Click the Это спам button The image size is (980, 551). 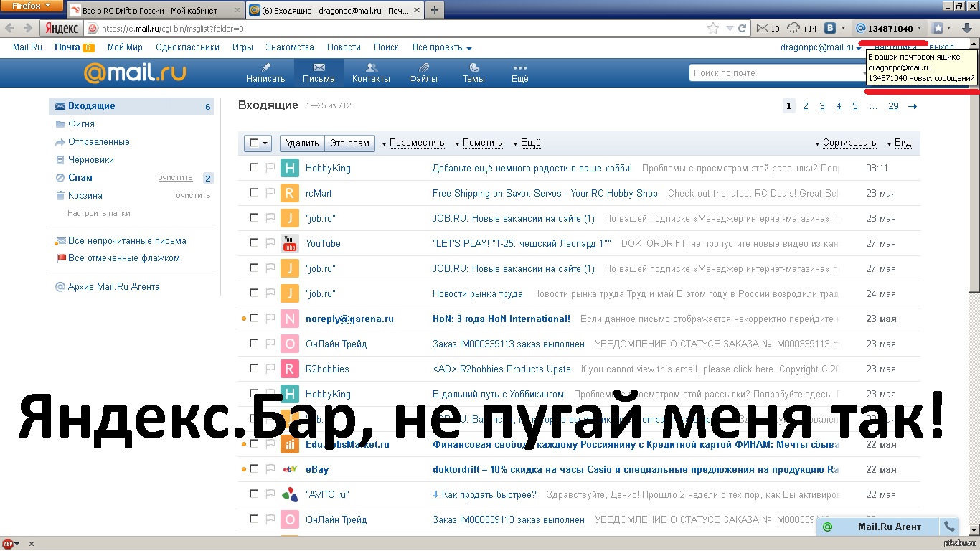click(x=349, y=143)
